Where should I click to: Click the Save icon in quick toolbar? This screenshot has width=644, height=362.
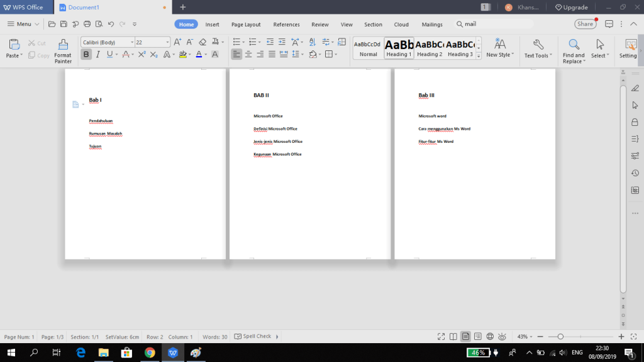tap(64, 25)
